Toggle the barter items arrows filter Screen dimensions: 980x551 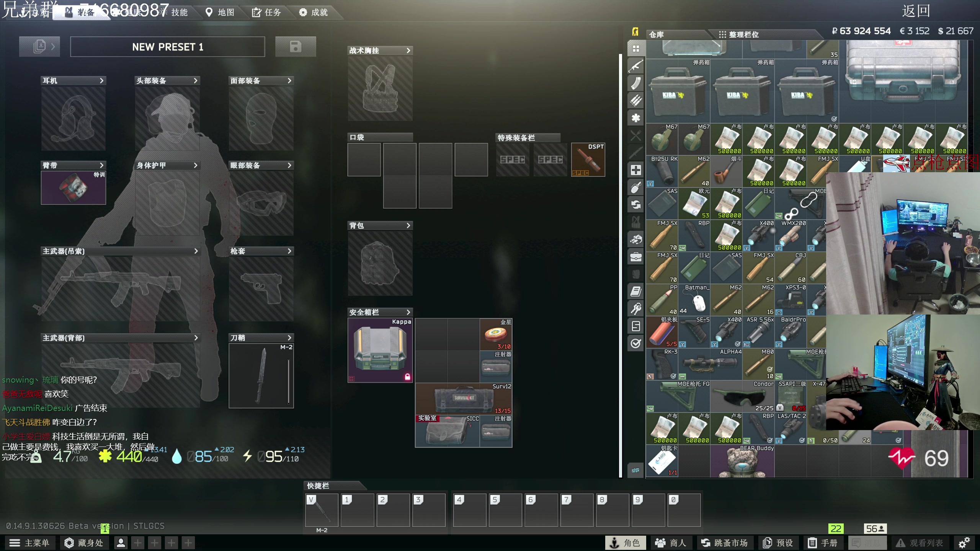coord(636,205)
